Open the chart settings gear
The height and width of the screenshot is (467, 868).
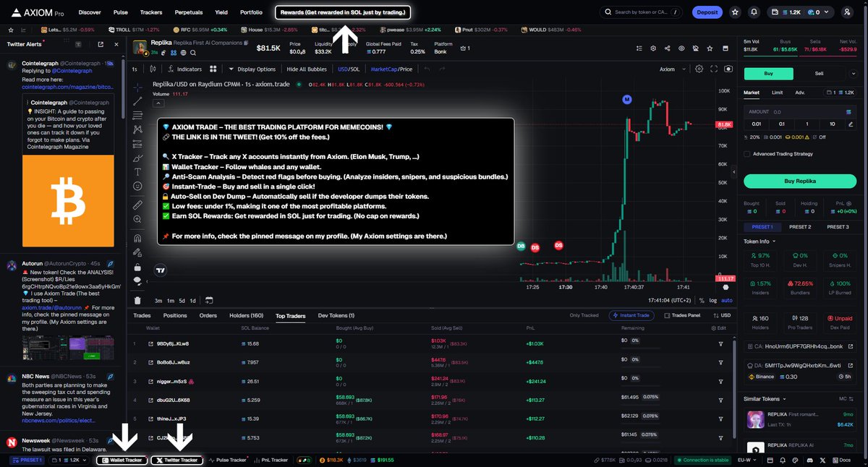pos(699,69)
